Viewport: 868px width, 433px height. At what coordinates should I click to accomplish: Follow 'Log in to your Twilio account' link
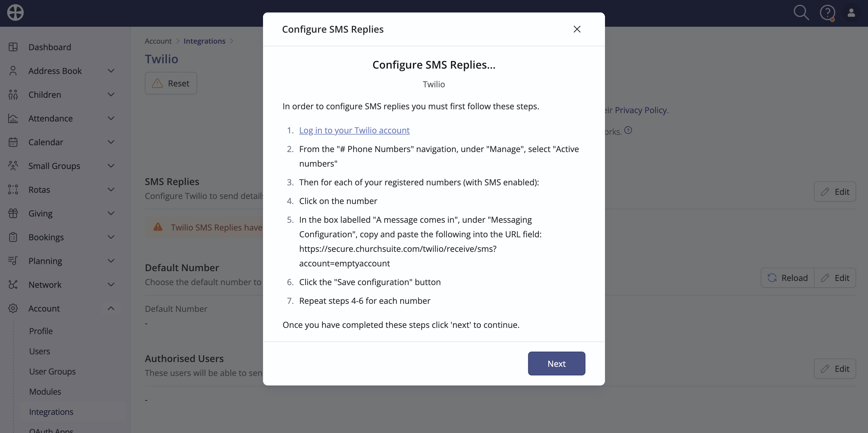(354, 130)
